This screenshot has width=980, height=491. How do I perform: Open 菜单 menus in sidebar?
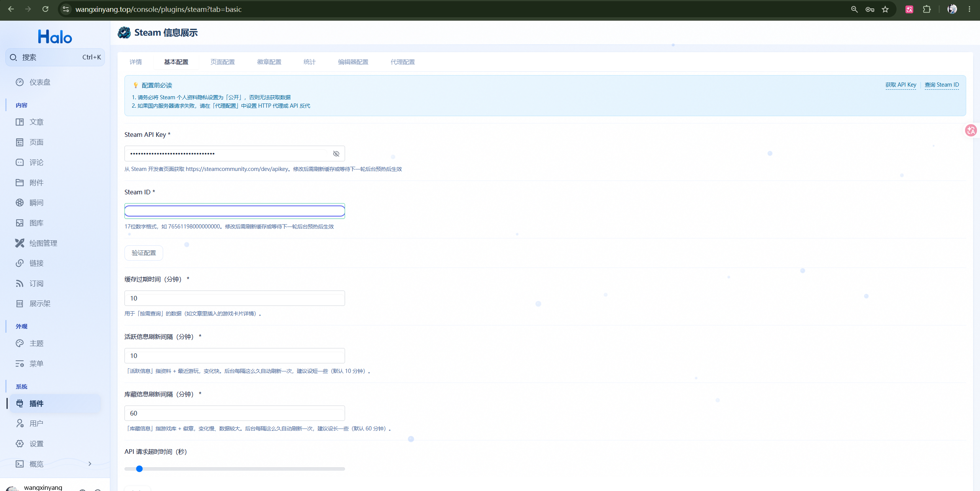[55, 364]
